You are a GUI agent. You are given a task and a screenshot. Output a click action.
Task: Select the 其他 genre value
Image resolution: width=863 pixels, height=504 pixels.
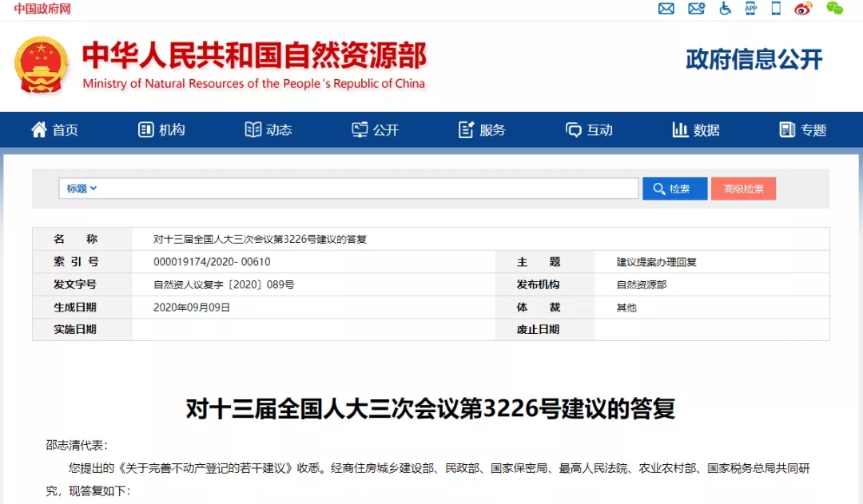(626, 307)
